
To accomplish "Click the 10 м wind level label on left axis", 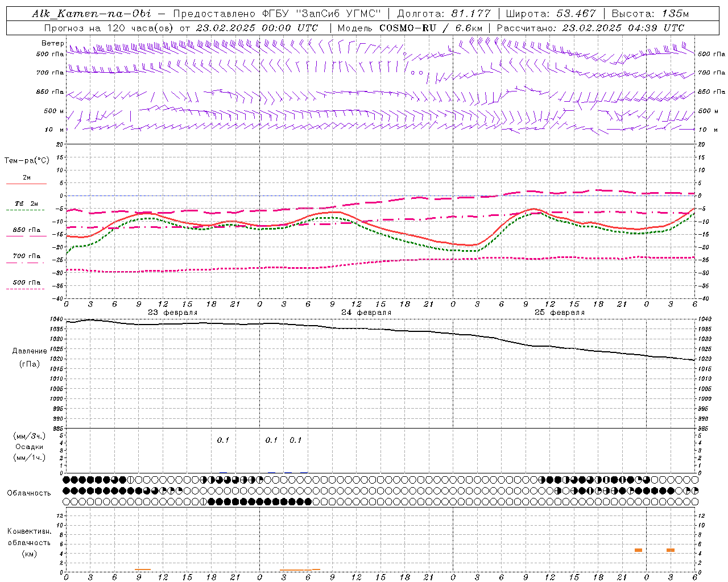I will coord(55,130).
